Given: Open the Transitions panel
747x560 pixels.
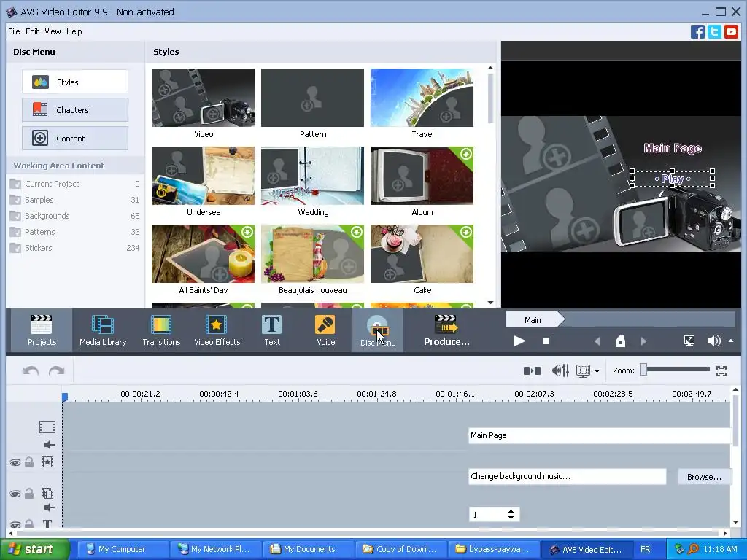Looking at the screenshot, I should 161,330.
